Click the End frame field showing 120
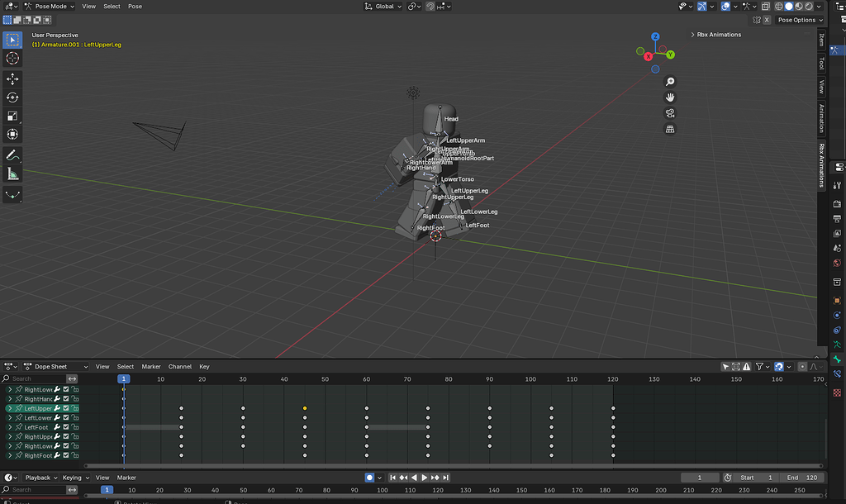 801,477
